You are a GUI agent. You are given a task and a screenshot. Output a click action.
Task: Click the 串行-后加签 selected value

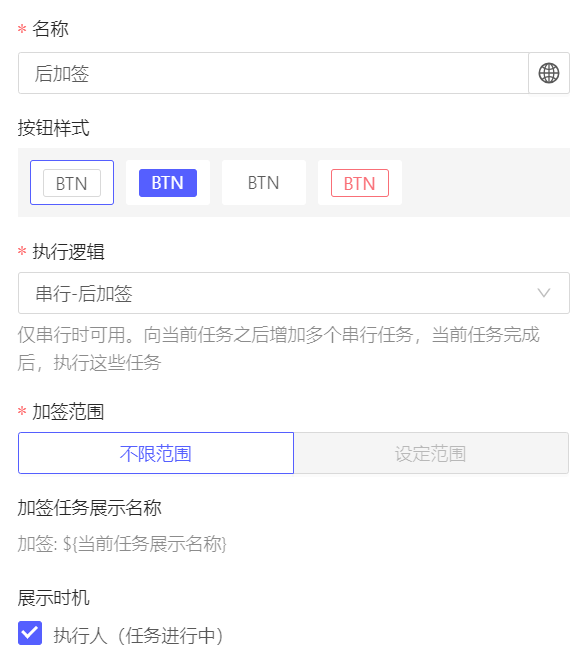coord(84,293)
